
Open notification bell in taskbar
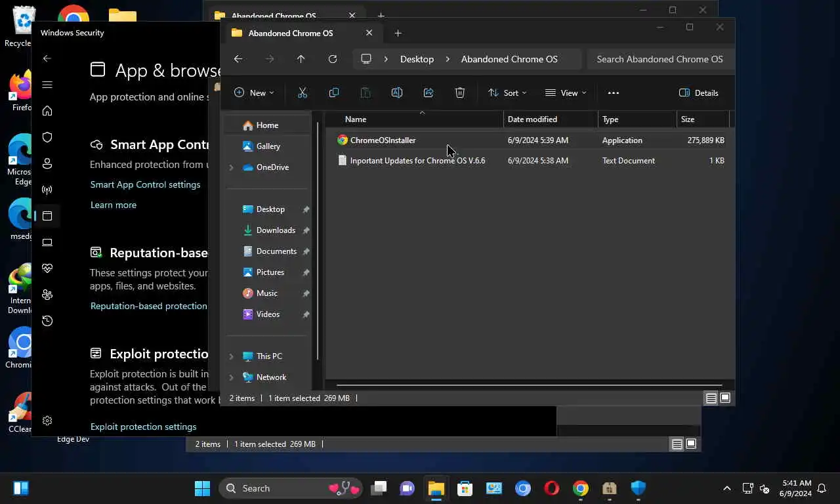point(822,488)
